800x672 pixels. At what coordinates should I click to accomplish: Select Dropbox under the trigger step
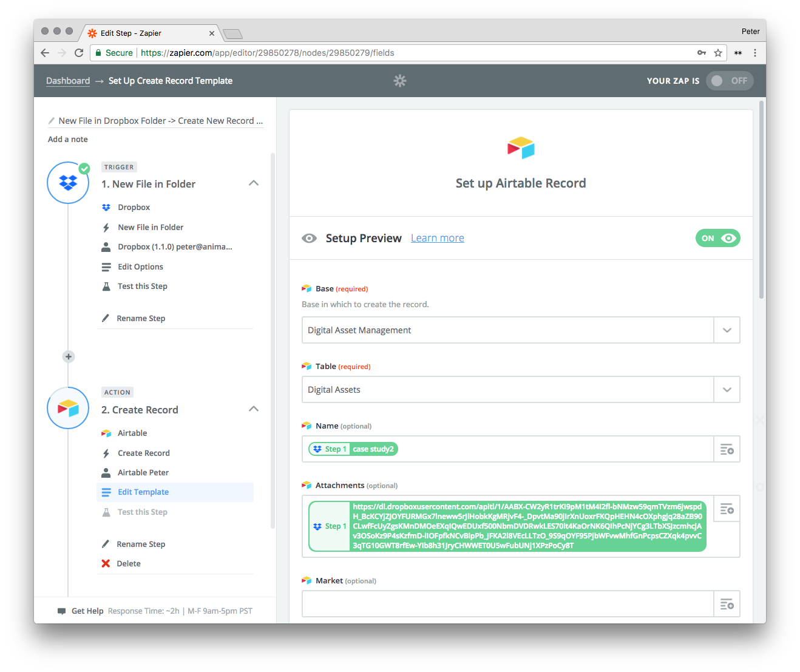(x=134, y=207)
